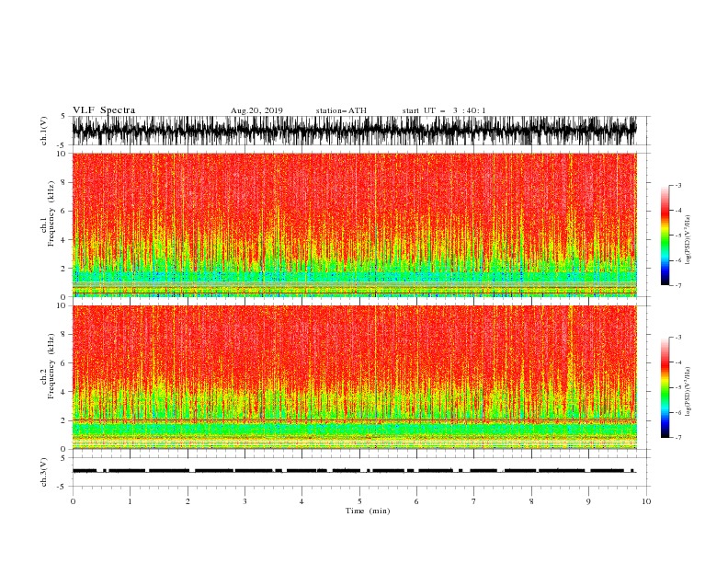Click the 'start UT = 3:40:1' label
The image size is (728, 563).
pyautogui.click(x=444, y=110)
